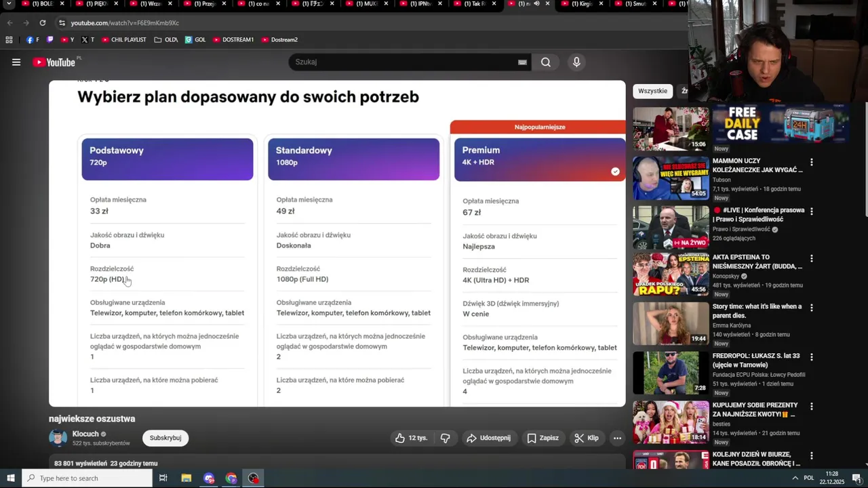Screen dimensions: 868x488
Task: Open options for KUPUJEMY SOBIE PREZENTY video
Action: pyautogui.click(x=811, y=406)
